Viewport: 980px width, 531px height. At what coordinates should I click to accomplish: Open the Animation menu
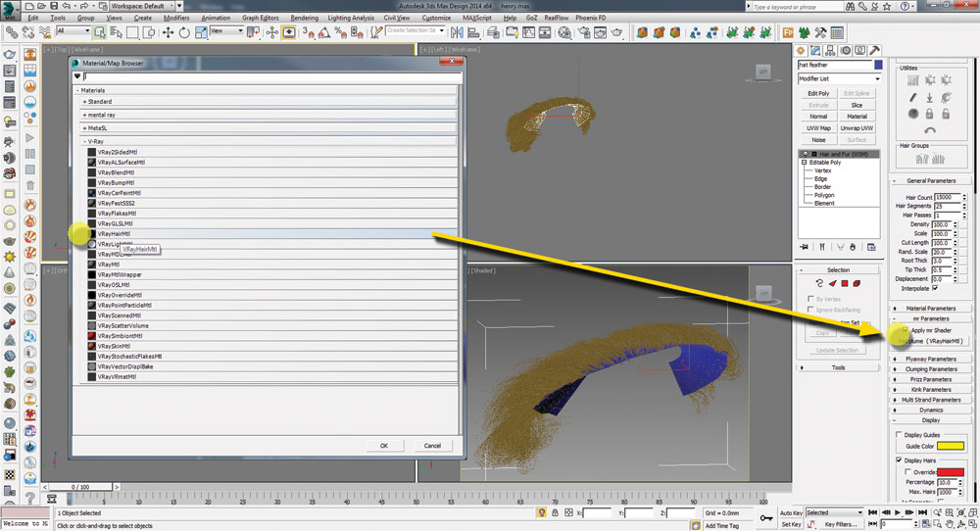pyautogui.click(x=216, y=18)
